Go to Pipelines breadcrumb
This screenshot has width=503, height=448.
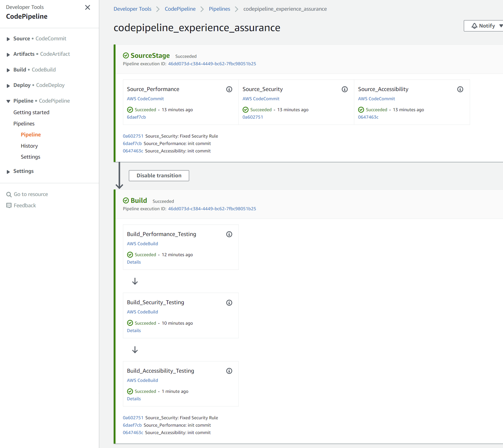pyautogui.click(x=219, y=9)
